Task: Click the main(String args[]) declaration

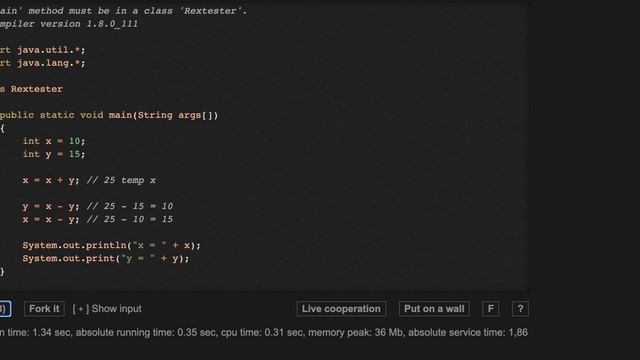Action: (x=163, y=115)
